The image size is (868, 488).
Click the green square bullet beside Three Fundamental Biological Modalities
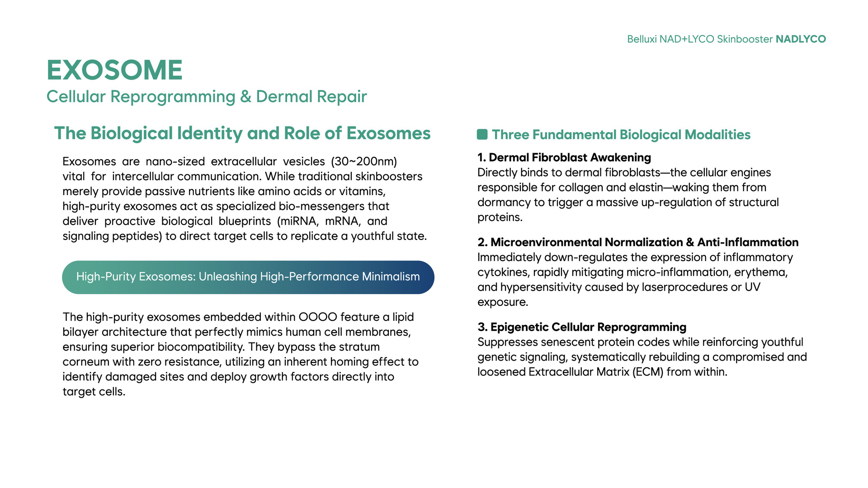click(x=482, y=134)
